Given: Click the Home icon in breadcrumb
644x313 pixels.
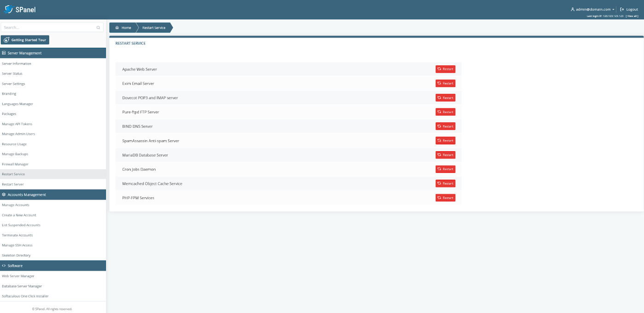Looking at the screenshot, I should [x=117, y=28].
